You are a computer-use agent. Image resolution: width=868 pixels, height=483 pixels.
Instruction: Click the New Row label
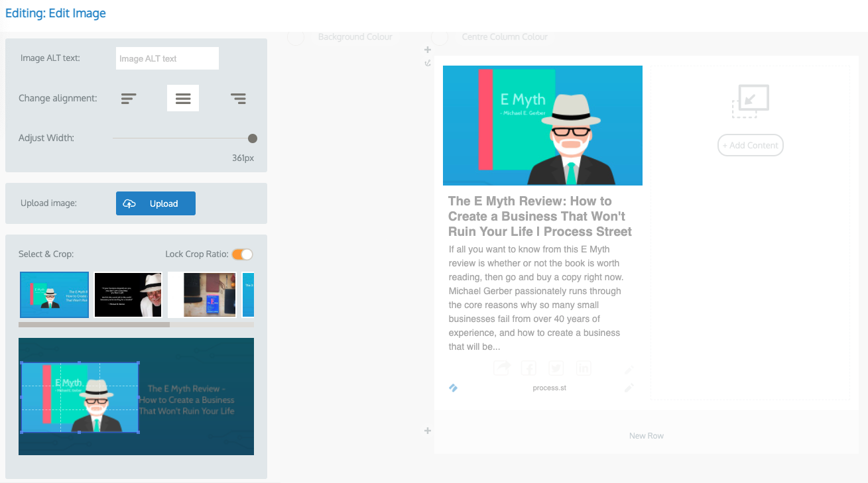pyautogui.click(x=647, y=436)
